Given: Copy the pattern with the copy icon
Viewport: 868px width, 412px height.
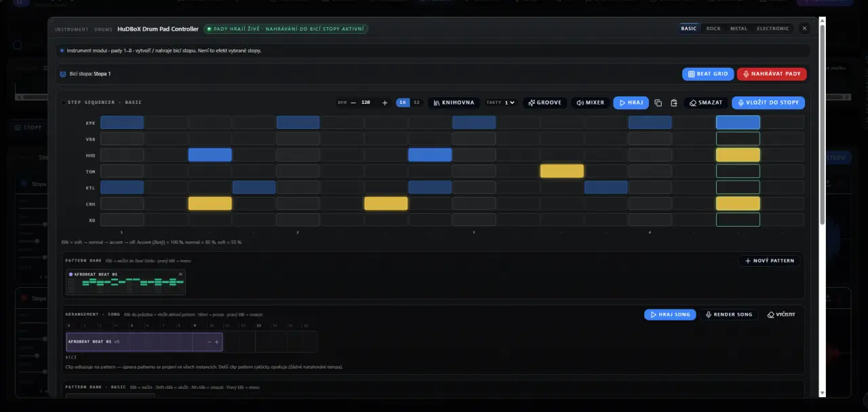Looking at the screenshot, I should (658, 103).
